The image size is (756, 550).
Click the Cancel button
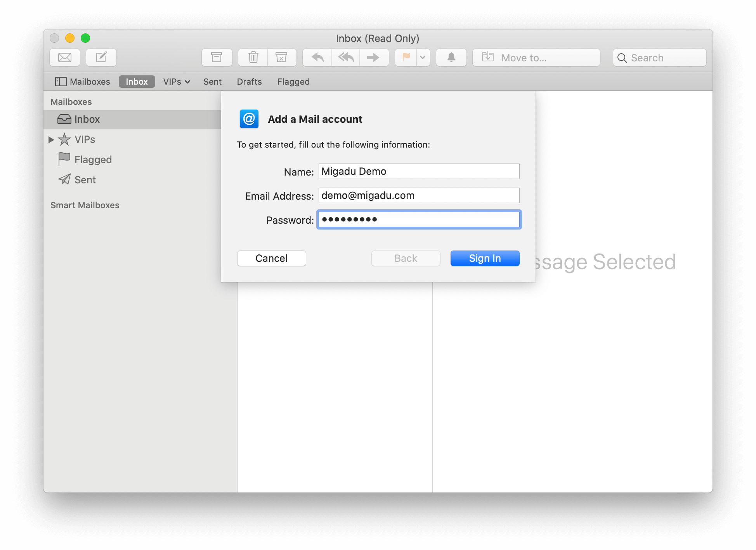tap(272, 258)
